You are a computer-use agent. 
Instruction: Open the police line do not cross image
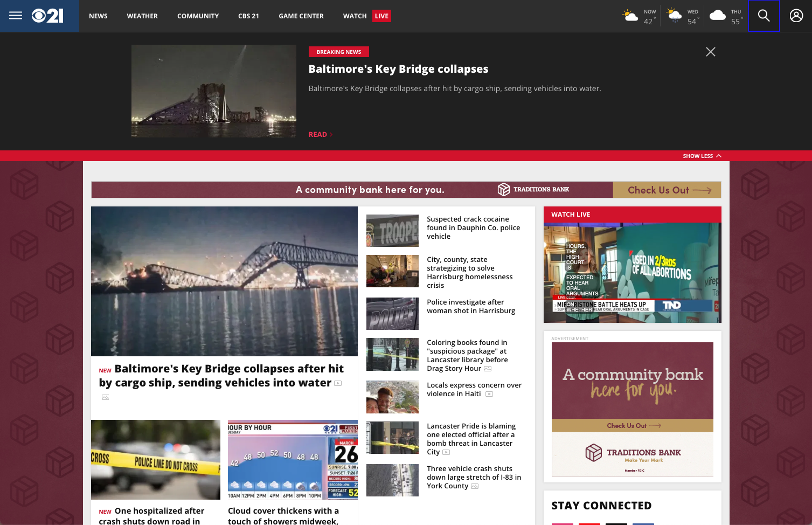156,460
